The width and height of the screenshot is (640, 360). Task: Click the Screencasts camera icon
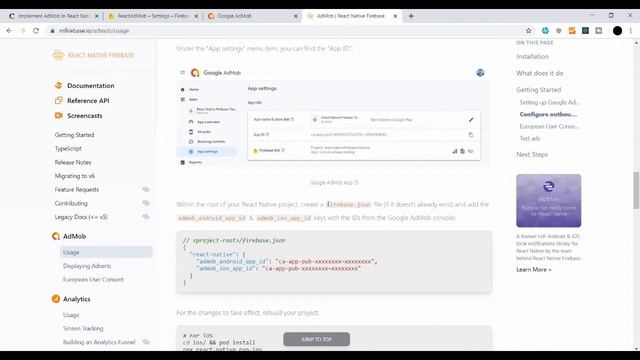click(x=58, y=116)
